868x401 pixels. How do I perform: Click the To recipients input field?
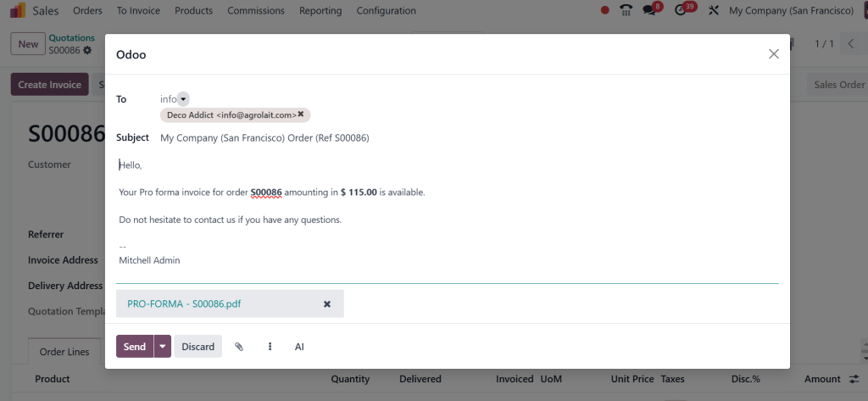click(169, 99)
